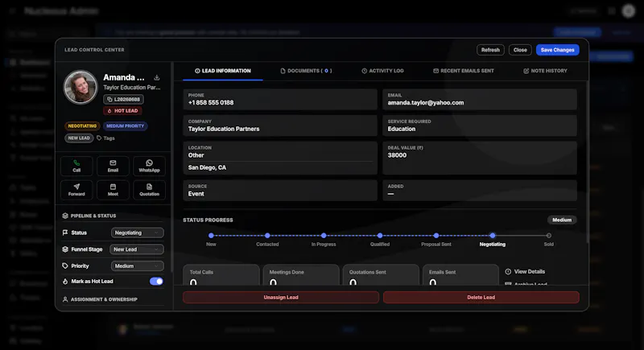
Task: Set status progress to Contacted
Action: [267, 236]
